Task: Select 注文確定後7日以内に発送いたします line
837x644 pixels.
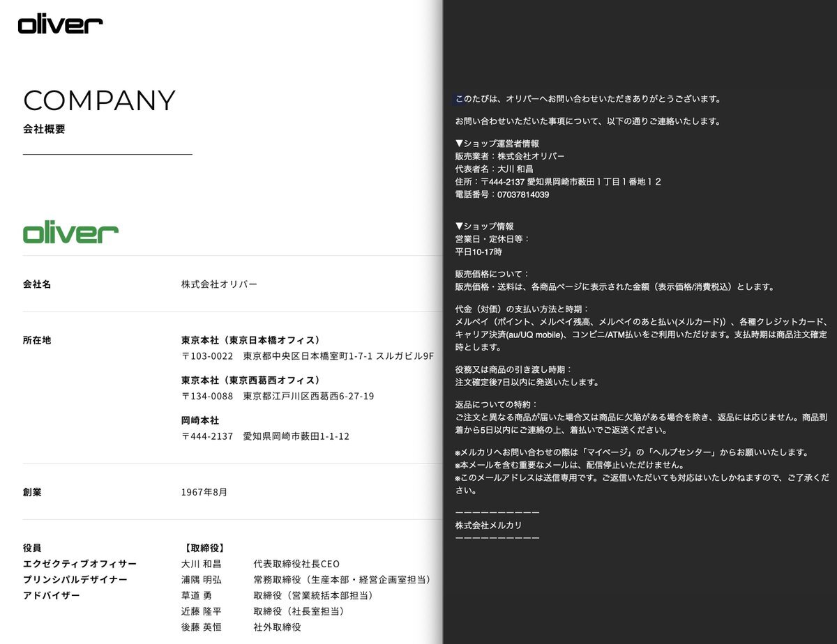Action: coord(527,382)
